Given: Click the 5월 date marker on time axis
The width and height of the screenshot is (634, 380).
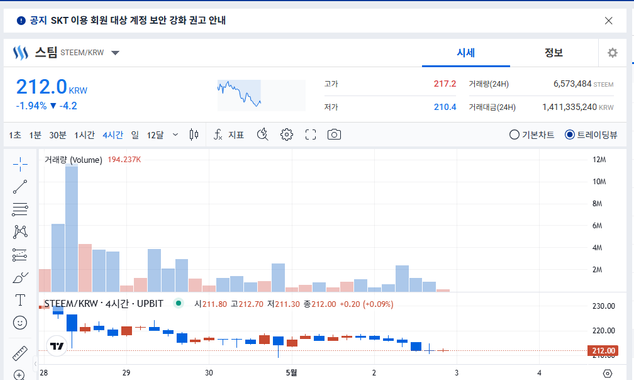Looking at the screenshot, I should pyautogui.click(x=291, y=373).
